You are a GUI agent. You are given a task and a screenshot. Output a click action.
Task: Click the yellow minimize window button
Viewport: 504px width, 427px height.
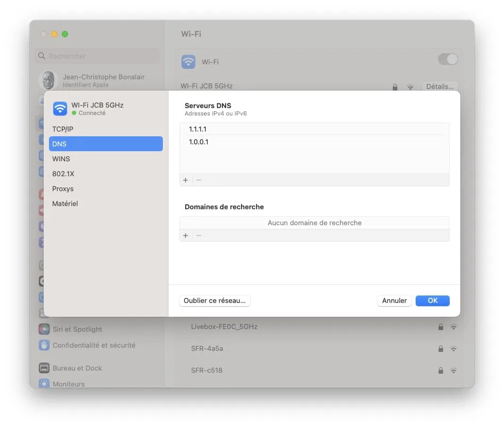[54, 34]
